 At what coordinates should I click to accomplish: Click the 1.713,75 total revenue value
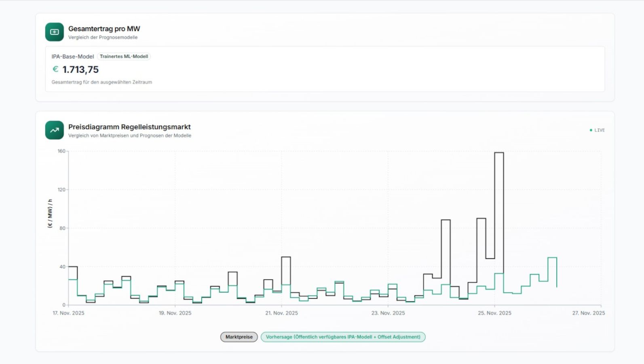coord(80,70)
